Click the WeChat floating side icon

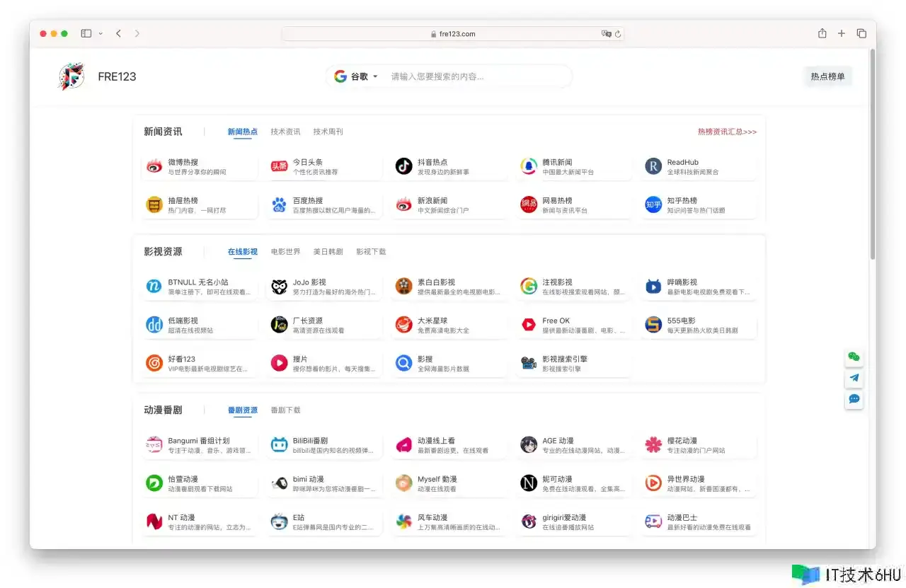tap(854, 357)
